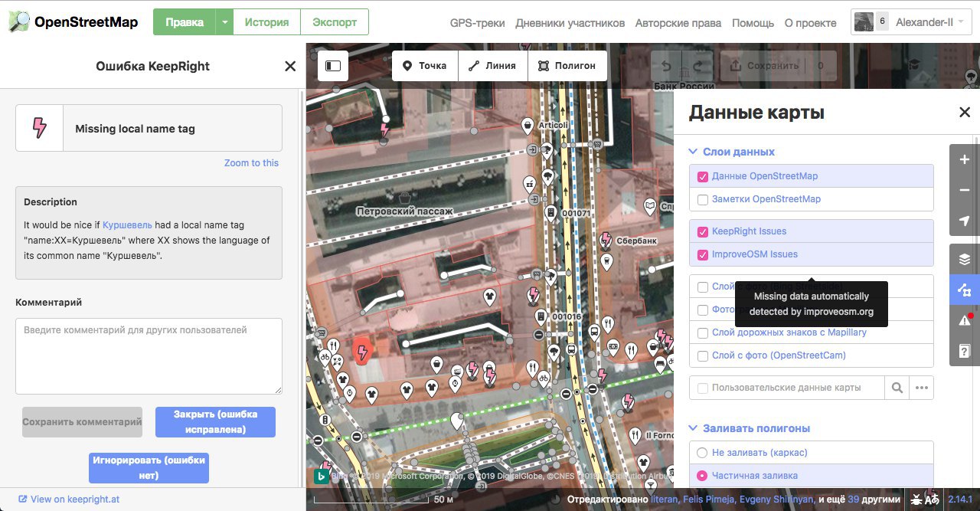Click the Правка edit tab
This screenshot has width=980, height=511.
[185, 22]
